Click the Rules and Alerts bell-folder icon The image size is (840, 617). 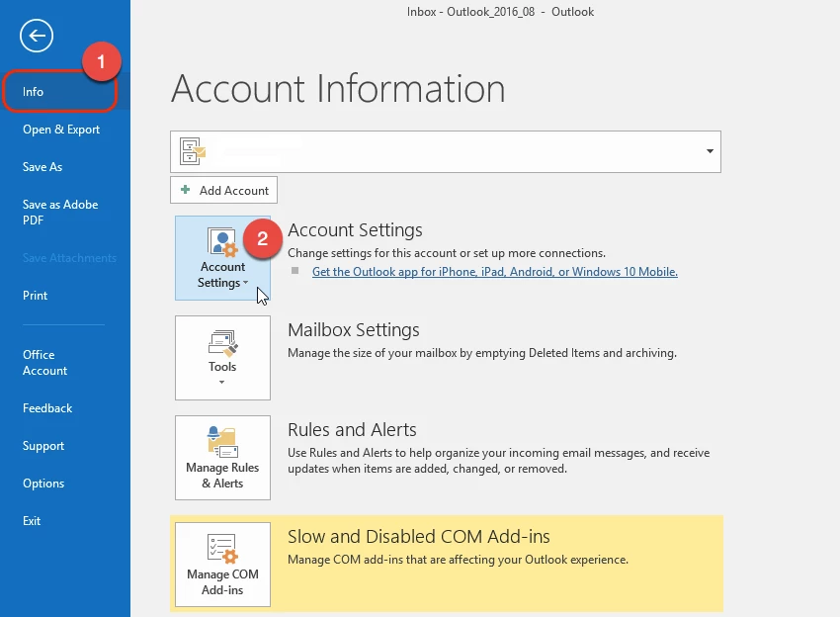222,442
